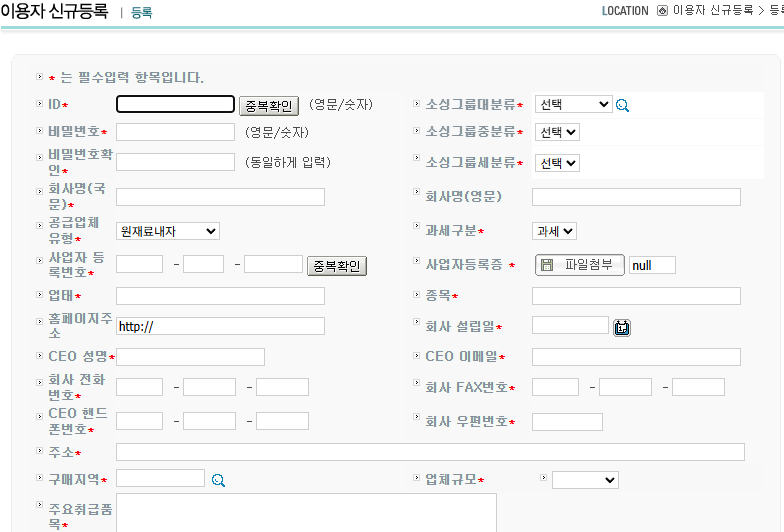The width and height of the screenshot is (784, 532).
Task: Click the CEO 이메일 input field
Action: (636, 357)
